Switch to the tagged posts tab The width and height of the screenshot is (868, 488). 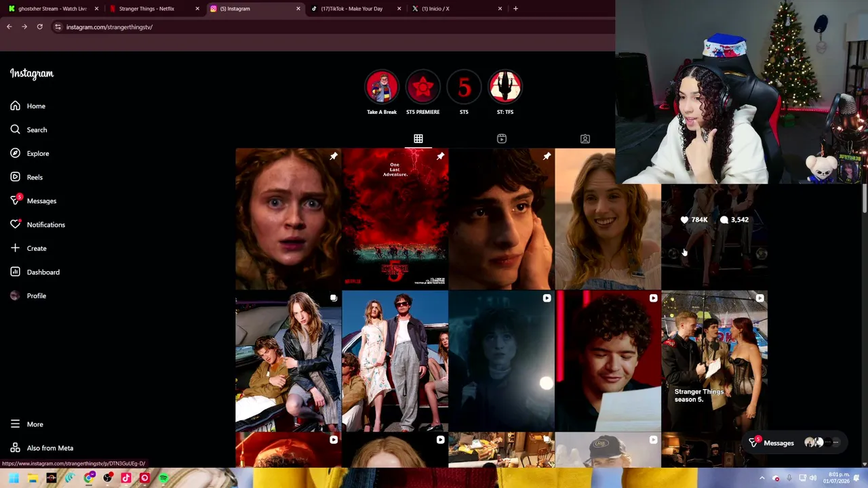(x=585, y=138)
